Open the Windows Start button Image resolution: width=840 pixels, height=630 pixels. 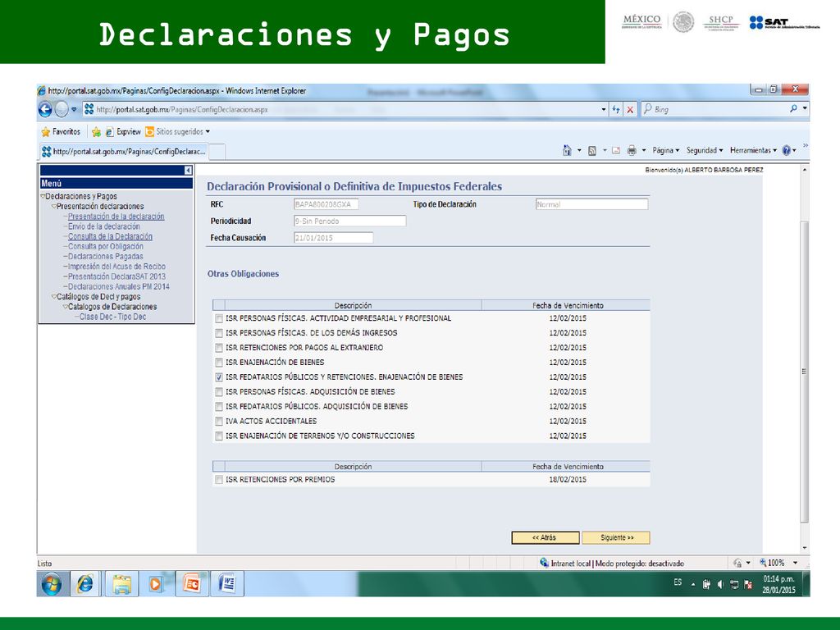coord(52,584)
